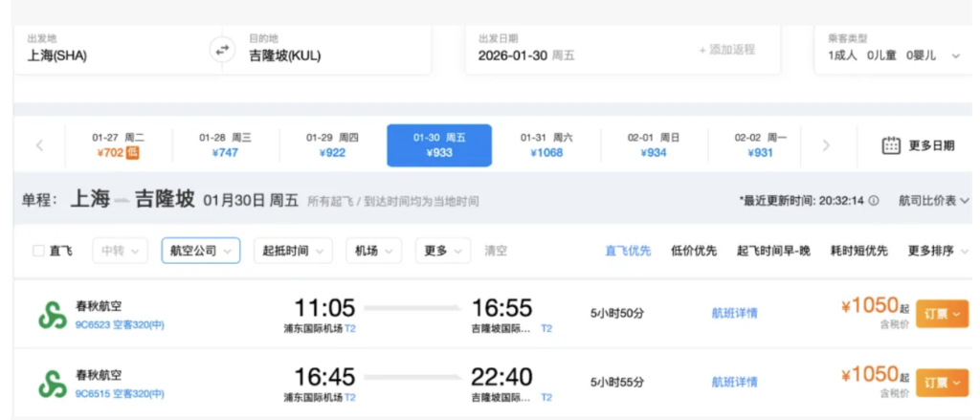
Task: Open the passenger type dropdown
Action: point(894,55)
